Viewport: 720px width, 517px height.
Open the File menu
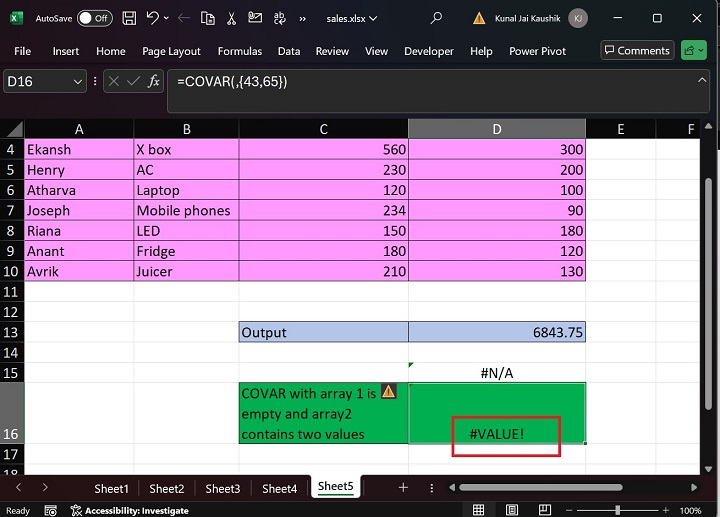pyautogui.click(x=22, y=51)
